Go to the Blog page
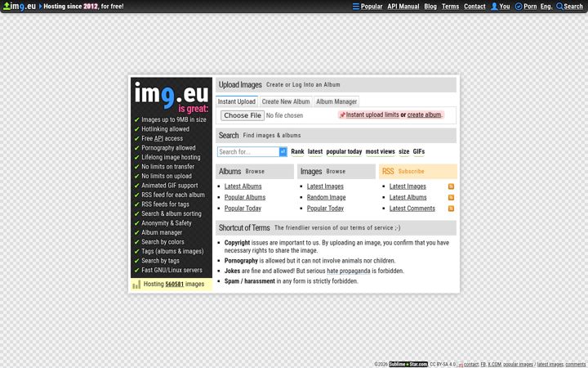 [x=430, y=7]
